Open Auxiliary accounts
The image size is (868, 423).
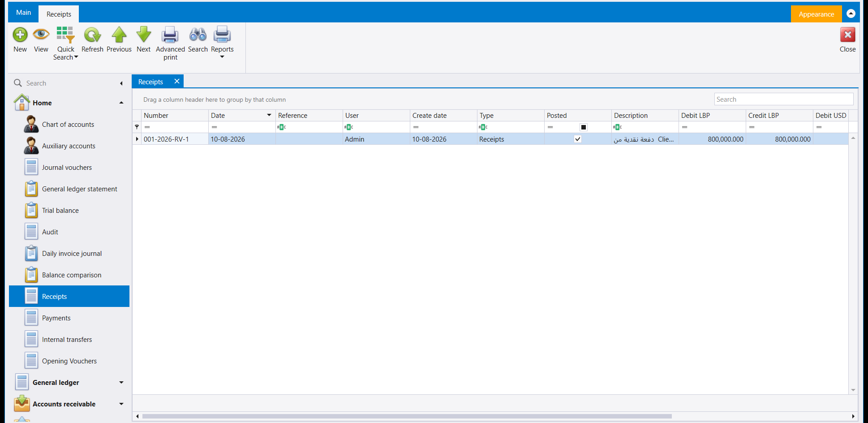tap(69, 146)
